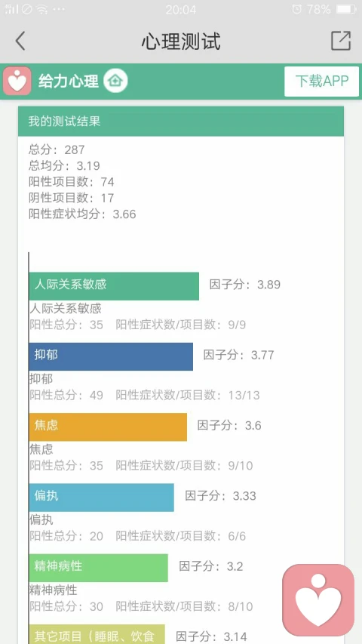The height and width of the screenshot is (644, 362).
Task: Tap the 我的测试结果 header strip
Action: [x=181, y=121]
